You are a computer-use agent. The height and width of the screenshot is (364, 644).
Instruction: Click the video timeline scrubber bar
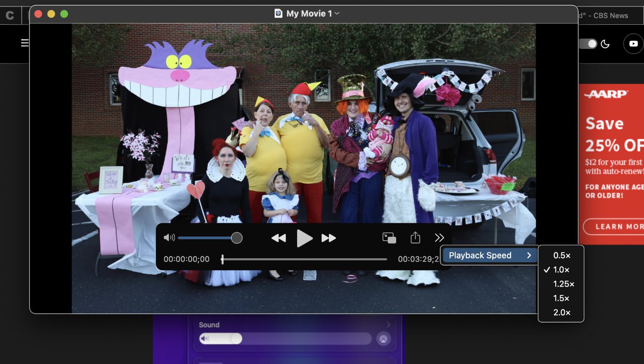point(305,260)
